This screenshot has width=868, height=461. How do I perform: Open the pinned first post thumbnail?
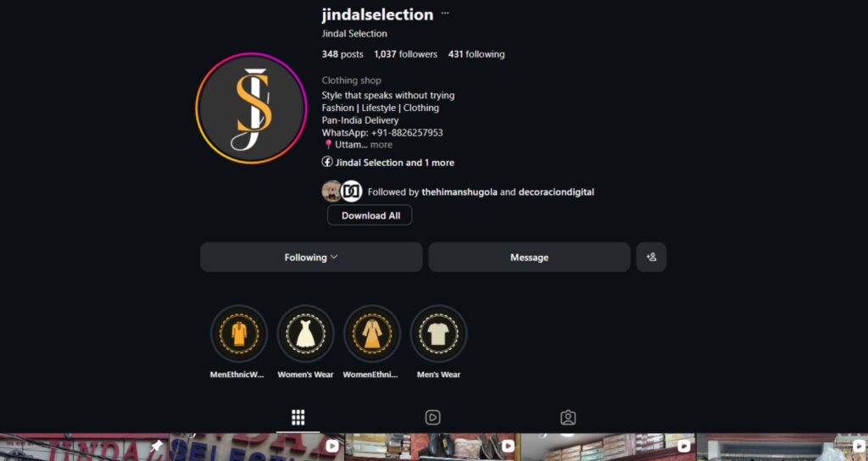click(x=171, y=447)
